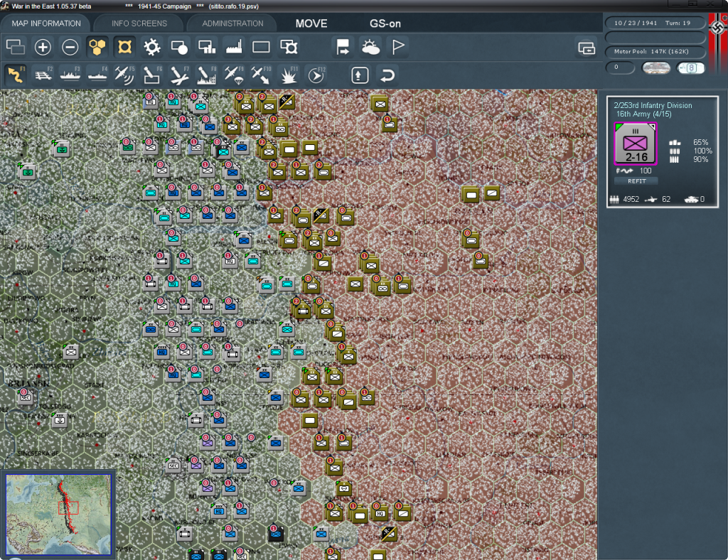The width and height of the screenshot is (728, 560).
Task: Switch to the INFO SCREENS tab
Action: click(x=139, y=23)
